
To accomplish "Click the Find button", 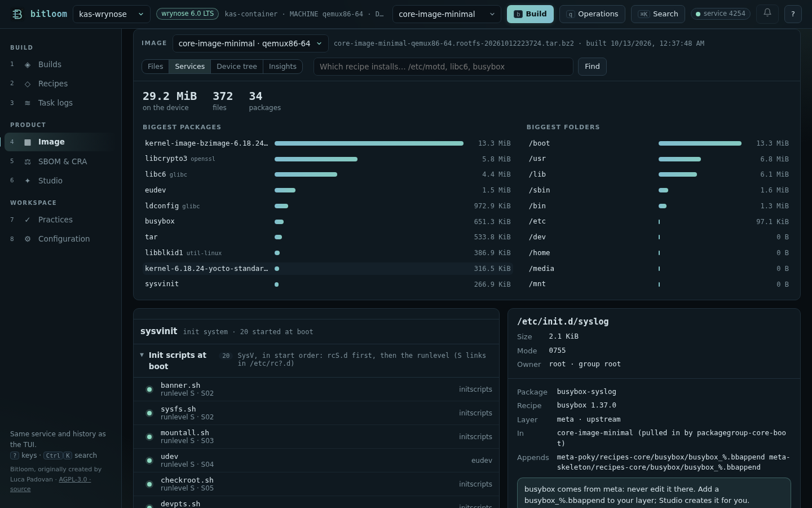I will 592,67.
